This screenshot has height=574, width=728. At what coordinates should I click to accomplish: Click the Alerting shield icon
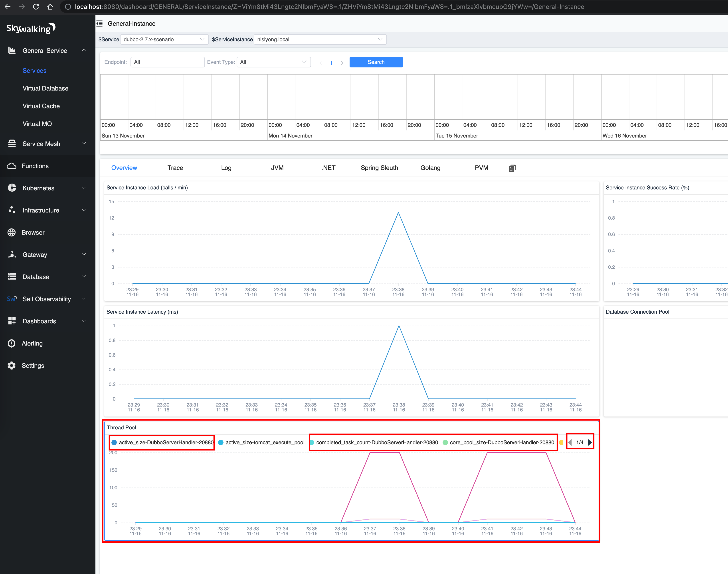tap(12, 344)
